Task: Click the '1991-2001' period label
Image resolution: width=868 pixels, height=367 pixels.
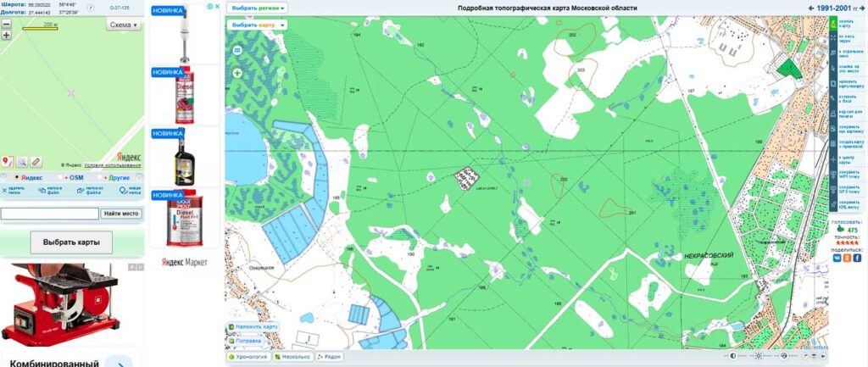Action: click(836, 8)
